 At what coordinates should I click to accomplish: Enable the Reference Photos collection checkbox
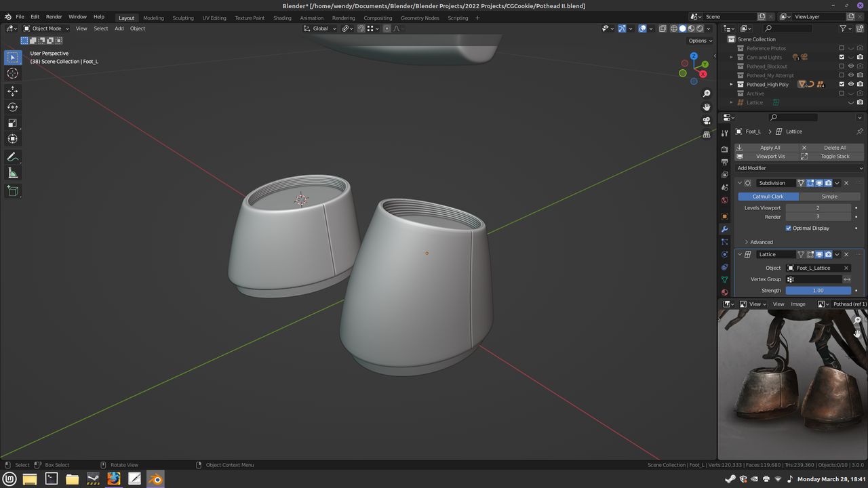[x=842, y=48]
